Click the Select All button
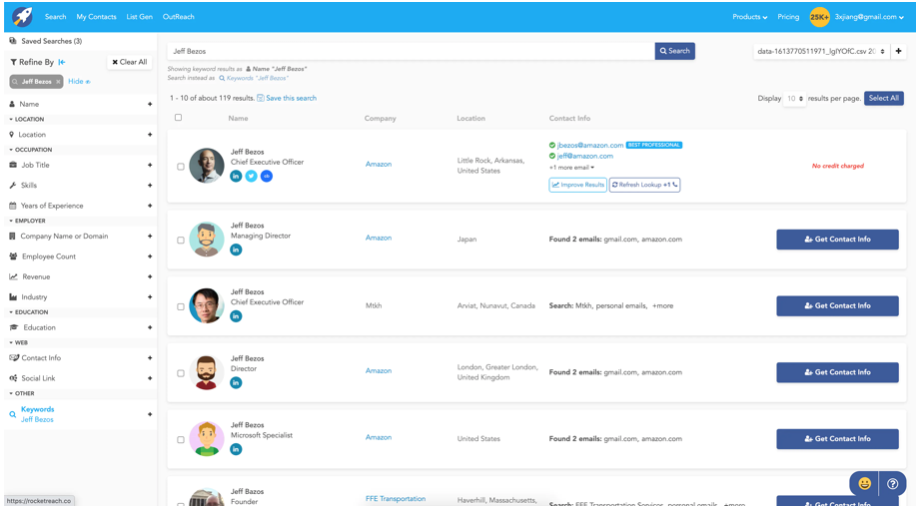This screenshot has width=920, height=526. (884, 99)
